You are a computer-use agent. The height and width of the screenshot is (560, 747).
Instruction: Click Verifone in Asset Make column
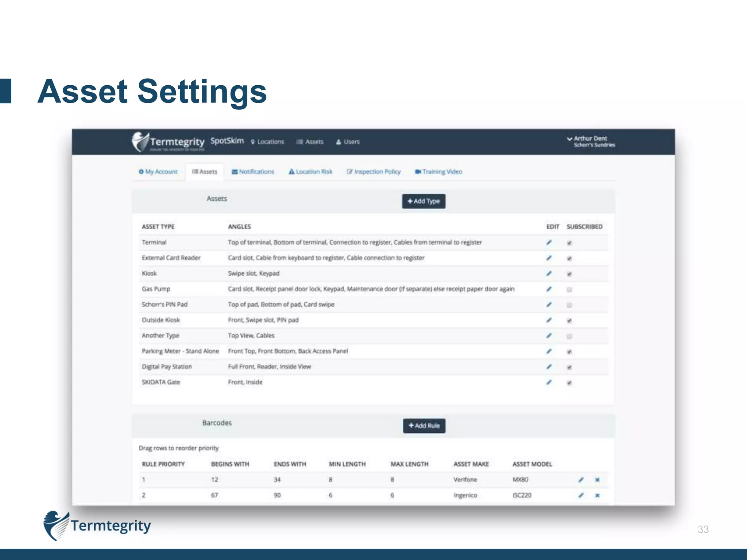(x=465, y=480)
